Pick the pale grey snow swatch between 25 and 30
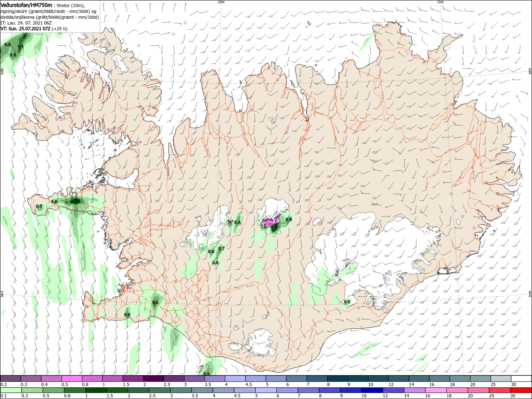This screenshot has width=532, height=399. click(x=500, y=379)
